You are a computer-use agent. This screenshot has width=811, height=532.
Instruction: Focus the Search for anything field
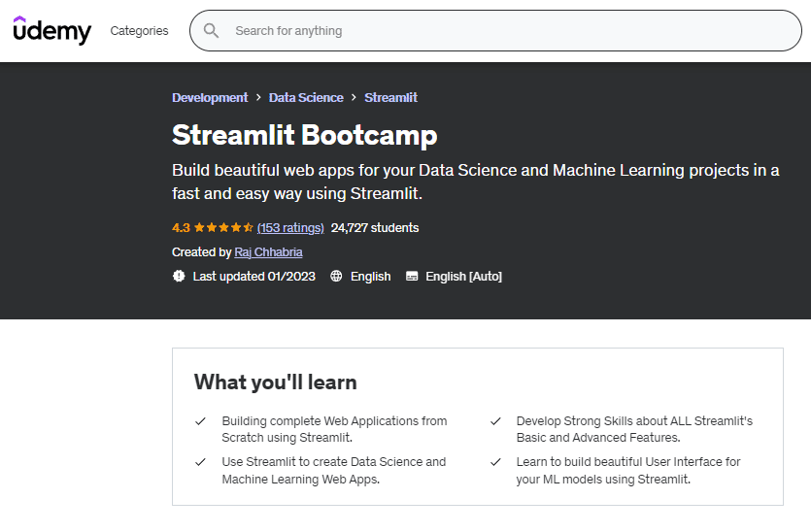[505, 31]
